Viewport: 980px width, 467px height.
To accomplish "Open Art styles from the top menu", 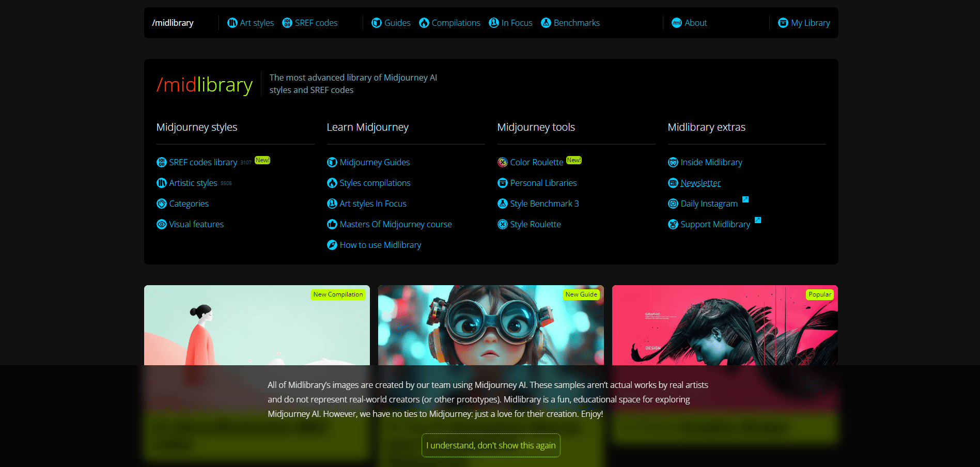I will coord(257,23).
